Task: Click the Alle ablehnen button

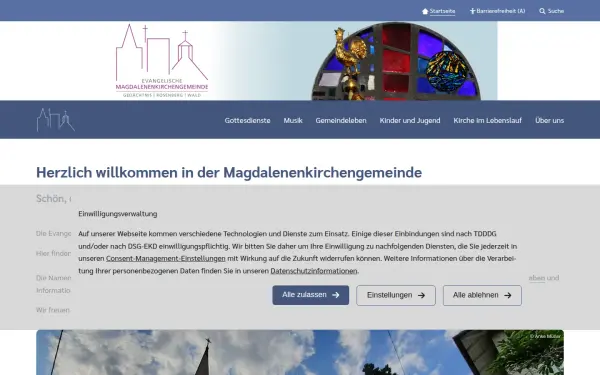Action: (482, 295)
